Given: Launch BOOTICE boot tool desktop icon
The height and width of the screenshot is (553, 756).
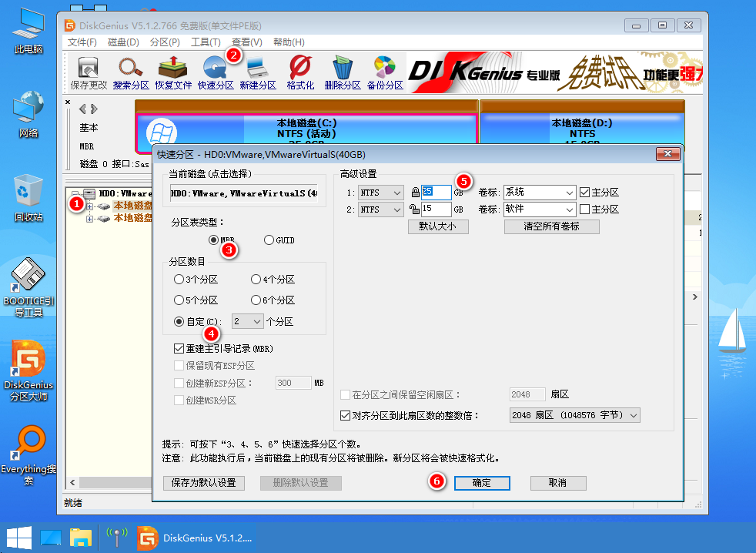Looking at the screenshot, I should pos(28,287).
